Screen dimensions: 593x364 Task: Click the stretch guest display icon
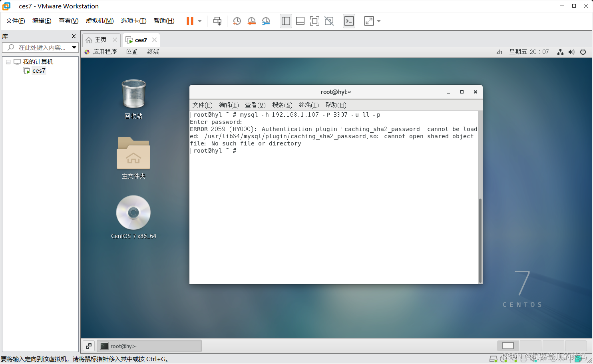[369, 21]
